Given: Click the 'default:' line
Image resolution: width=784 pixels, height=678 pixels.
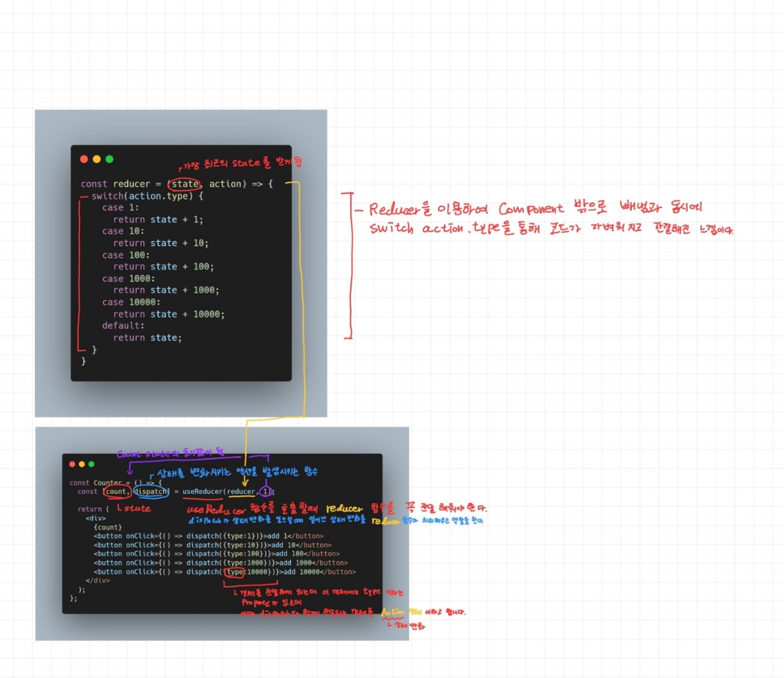Looking at the screenshot, I should point(123,326).
